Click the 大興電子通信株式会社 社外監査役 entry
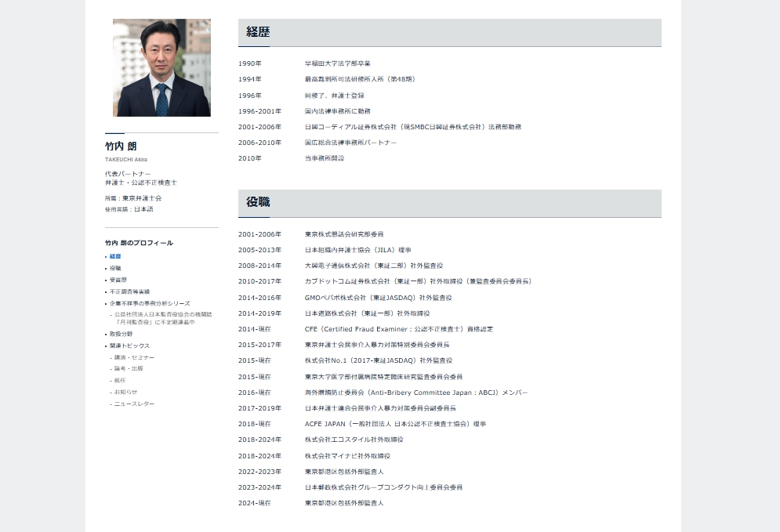Viewport: 780px width, 532px height. (374, 266)
